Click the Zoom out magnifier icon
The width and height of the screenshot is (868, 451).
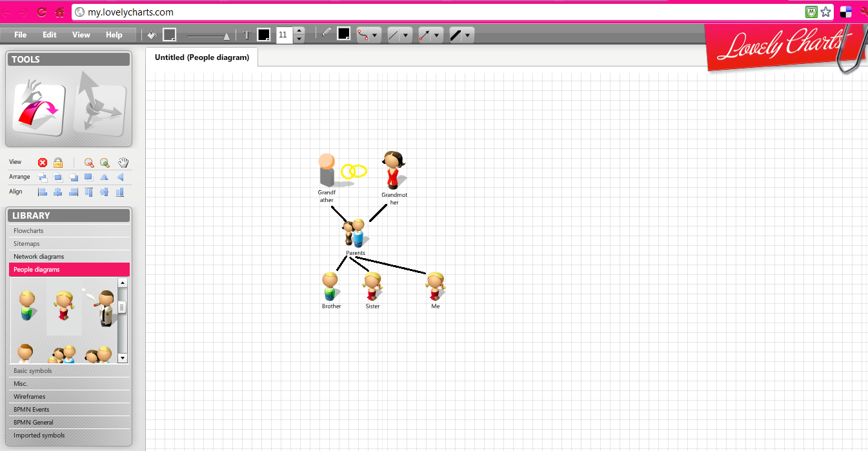[90, 162]
